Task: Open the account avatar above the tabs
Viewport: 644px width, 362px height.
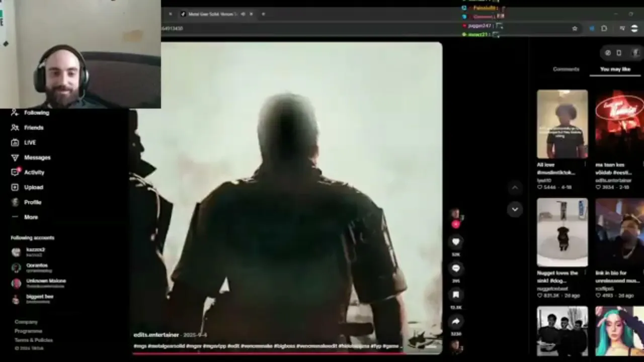Action: tap(635, 53)
